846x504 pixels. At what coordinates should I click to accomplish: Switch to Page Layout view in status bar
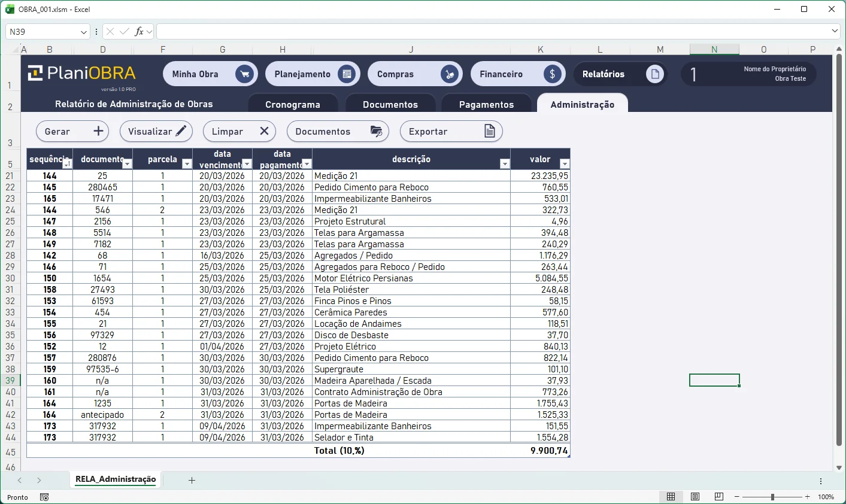pos(695,497)
